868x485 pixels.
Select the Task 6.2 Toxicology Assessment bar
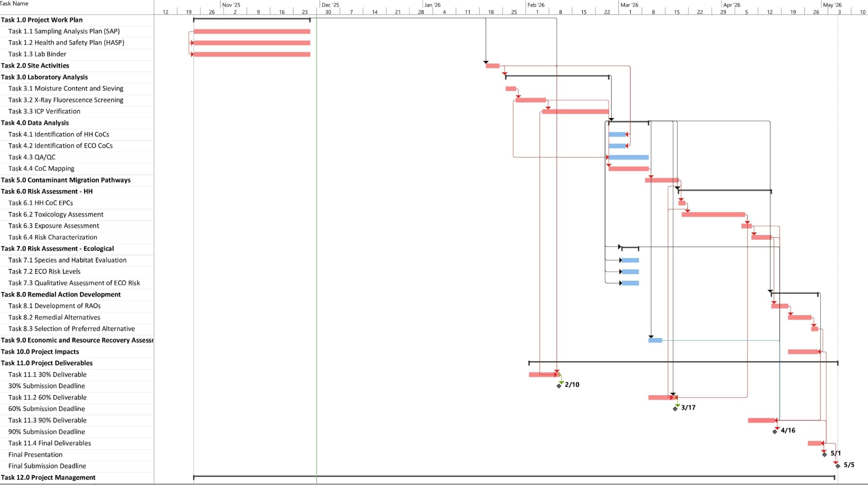[x=713, y=215]
